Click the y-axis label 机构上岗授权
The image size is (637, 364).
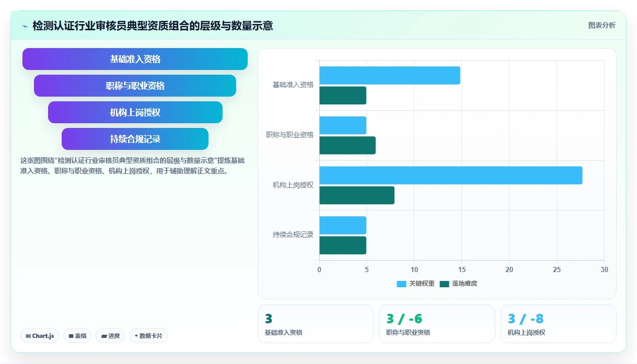293,185
